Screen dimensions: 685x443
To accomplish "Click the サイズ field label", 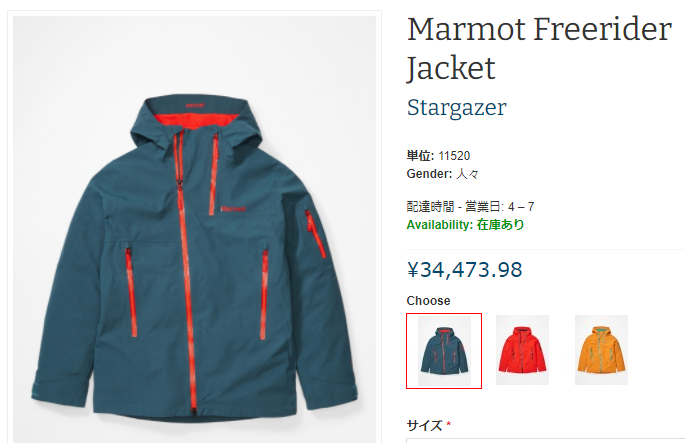I will pos(424,425).
